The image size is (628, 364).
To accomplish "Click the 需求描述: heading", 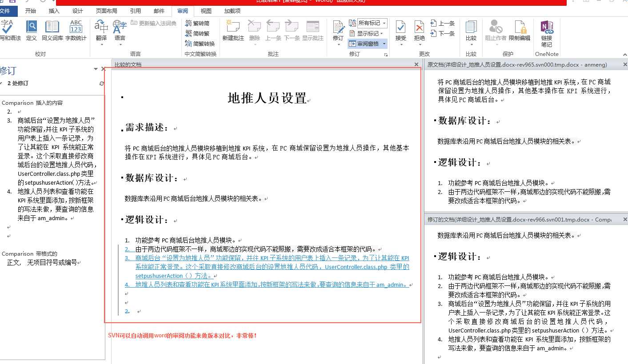I will 147,128.
